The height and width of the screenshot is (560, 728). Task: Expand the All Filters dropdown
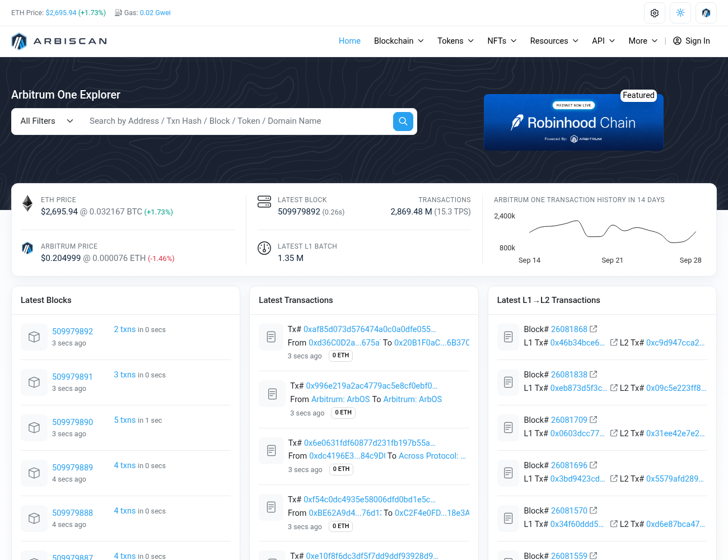pos(47,121)
